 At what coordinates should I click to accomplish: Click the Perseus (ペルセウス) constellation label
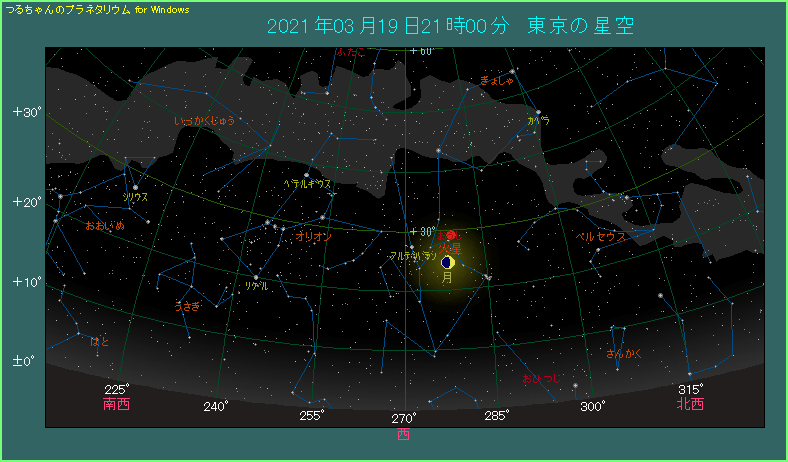(x=601, y=237)
